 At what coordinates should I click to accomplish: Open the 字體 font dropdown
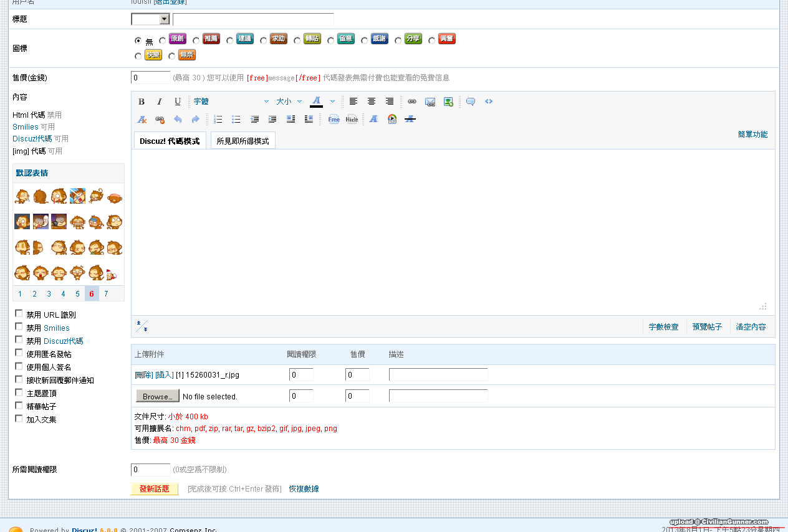231,102
